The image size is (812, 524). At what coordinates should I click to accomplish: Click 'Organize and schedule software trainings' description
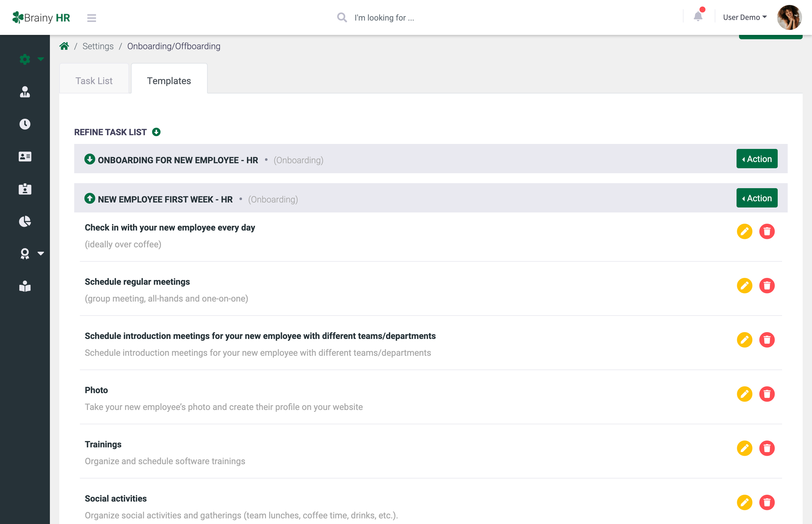pos(165,461)
